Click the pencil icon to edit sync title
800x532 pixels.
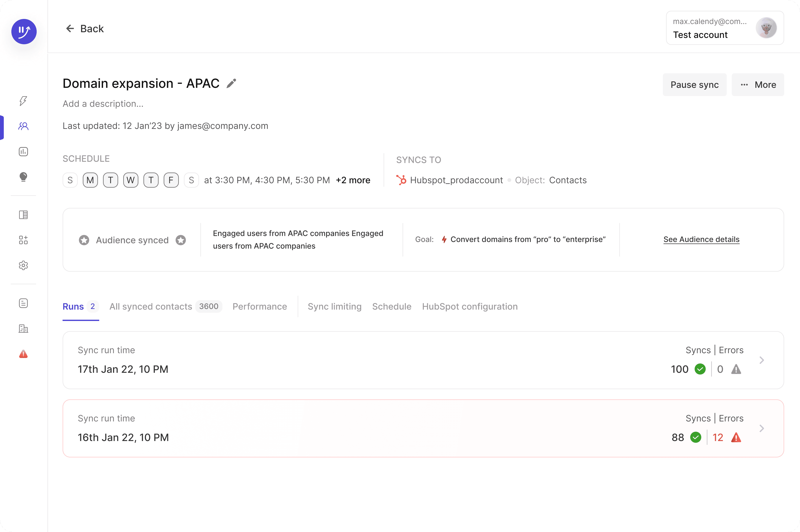tap(231, 83)
